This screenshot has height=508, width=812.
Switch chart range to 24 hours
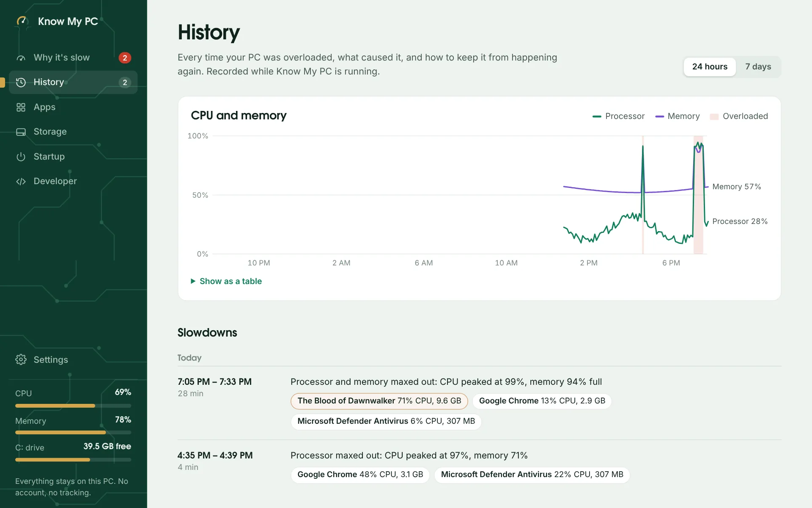coord(710,67)
